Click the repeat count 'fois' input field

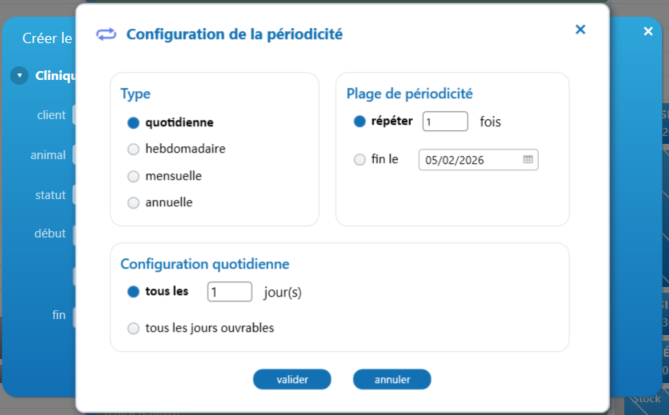point(445,122)
